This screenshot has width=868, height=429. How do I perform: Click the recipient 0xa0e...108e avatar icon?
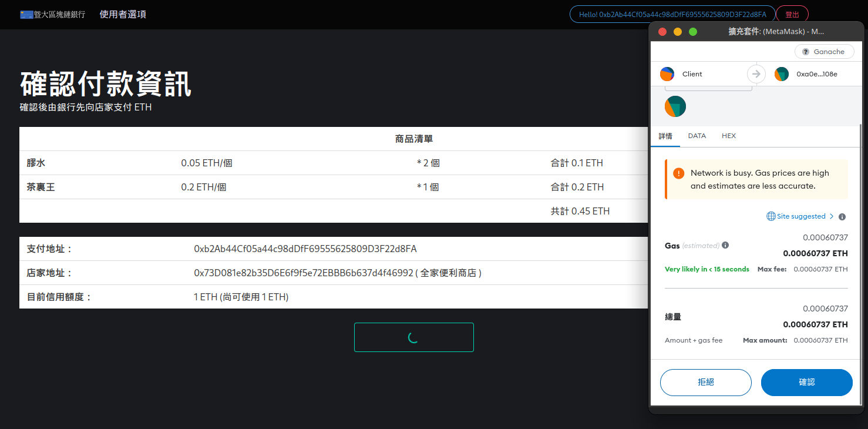point(782,74)
